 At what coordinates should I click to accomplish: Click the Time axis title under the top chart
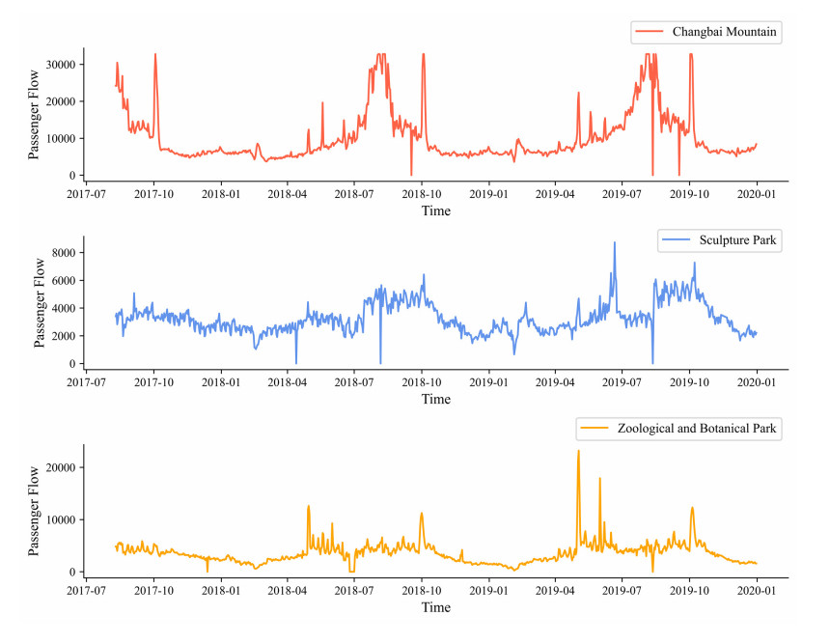(435, 210)
